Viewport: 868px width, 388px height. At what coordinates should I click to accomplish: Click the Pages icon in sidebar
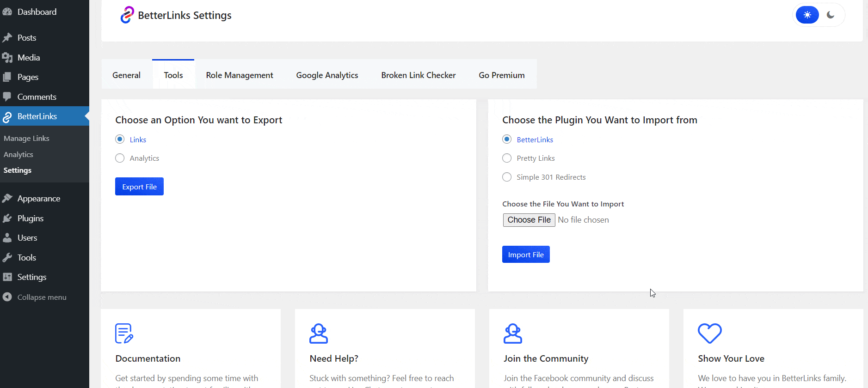pyautogui.click(x=7, y=77)
